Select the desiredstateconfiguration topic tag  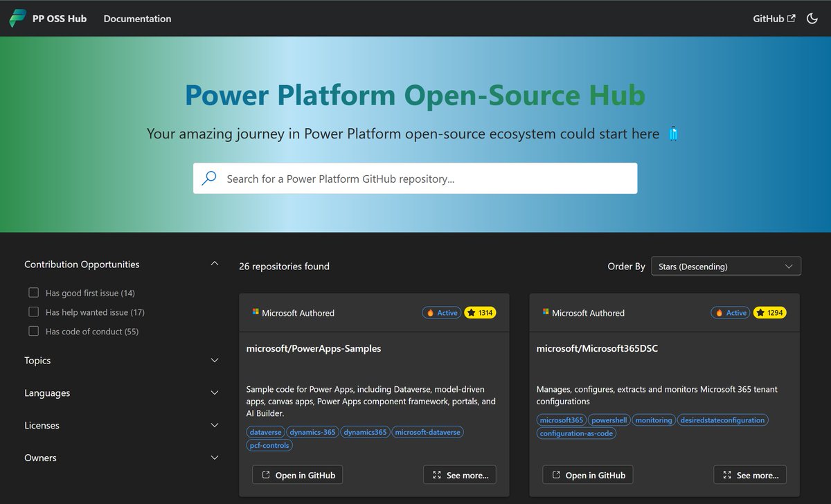[722, 420]
